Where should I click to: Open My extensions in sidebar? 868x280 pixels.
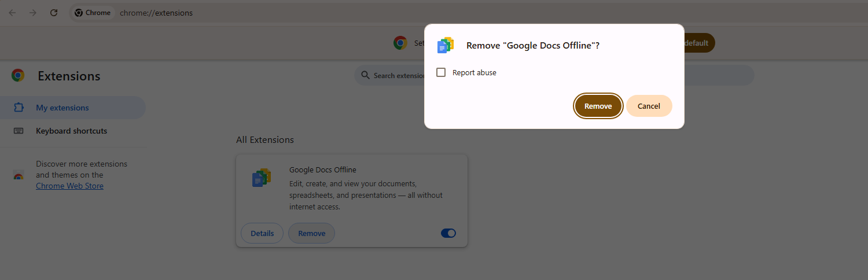(x=73, y=108)
